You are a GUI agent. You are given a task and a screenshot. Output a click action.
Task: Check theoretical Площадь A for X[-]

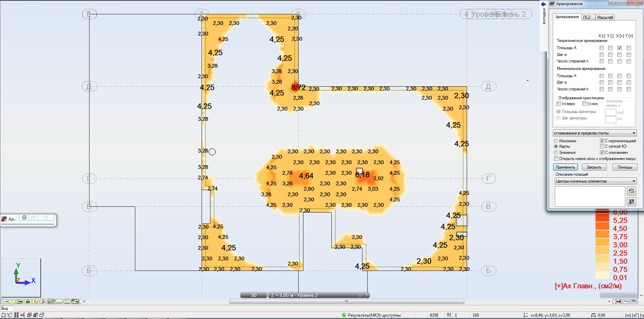click(x=602, y=48)
